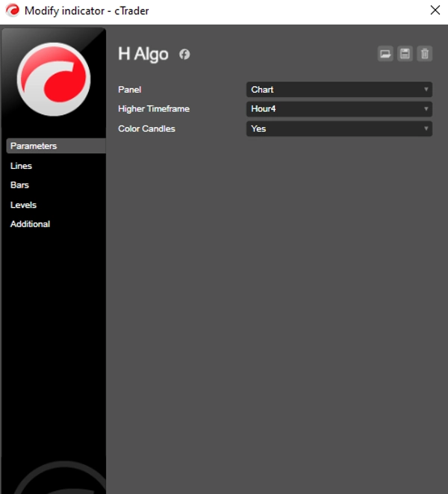
Task: Click the H Algo indicator title
Action: 143,55
